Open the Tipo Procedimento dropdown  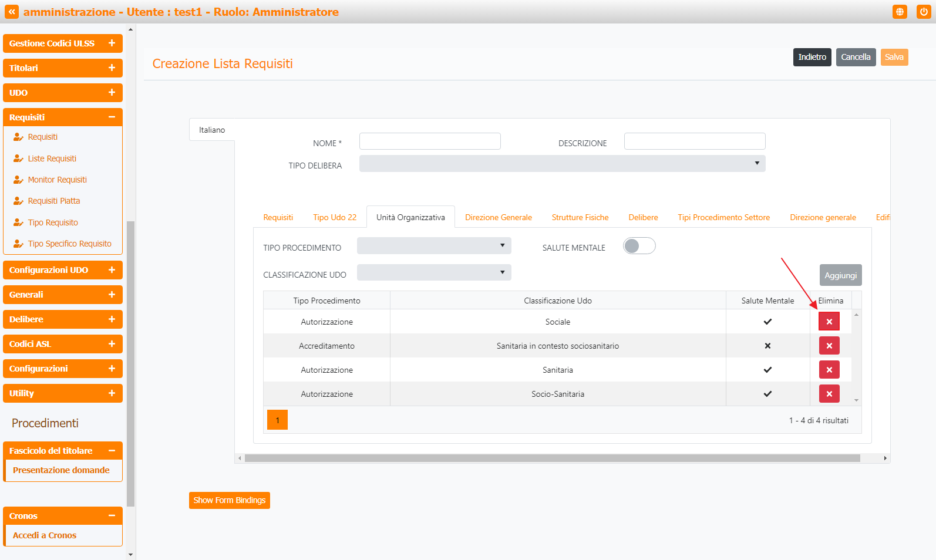point(434,245)
